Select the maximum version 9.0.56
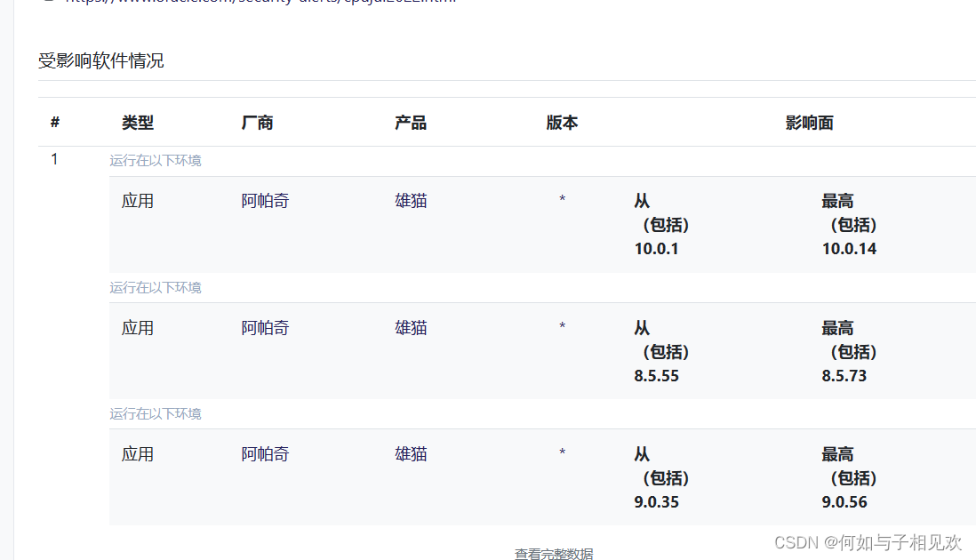The height and width of the screenshot is (560, 976). point(844,502)
